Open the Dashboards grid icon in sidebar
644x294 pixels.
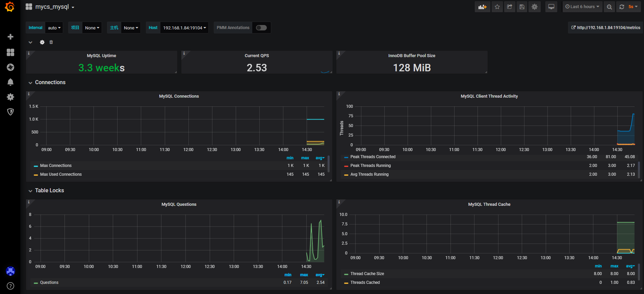point(10,52)
